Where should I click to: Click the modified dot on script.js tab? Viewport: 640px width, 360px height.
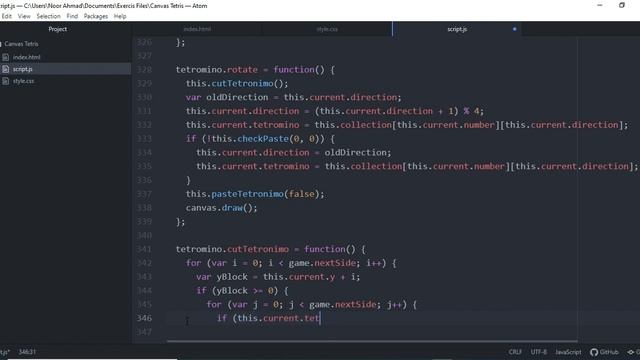click(x=514, y=29)
